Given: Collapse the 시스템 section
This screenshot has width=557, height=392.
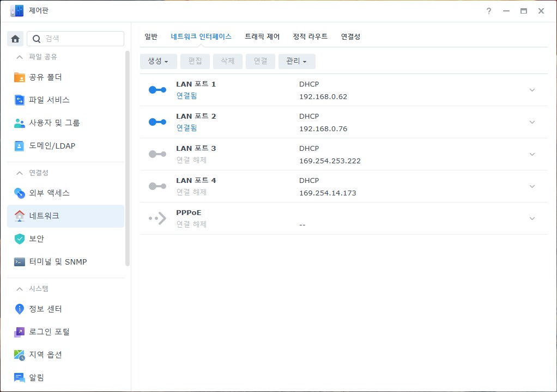Looking at the screenshot, I should [x=20, y=289].
